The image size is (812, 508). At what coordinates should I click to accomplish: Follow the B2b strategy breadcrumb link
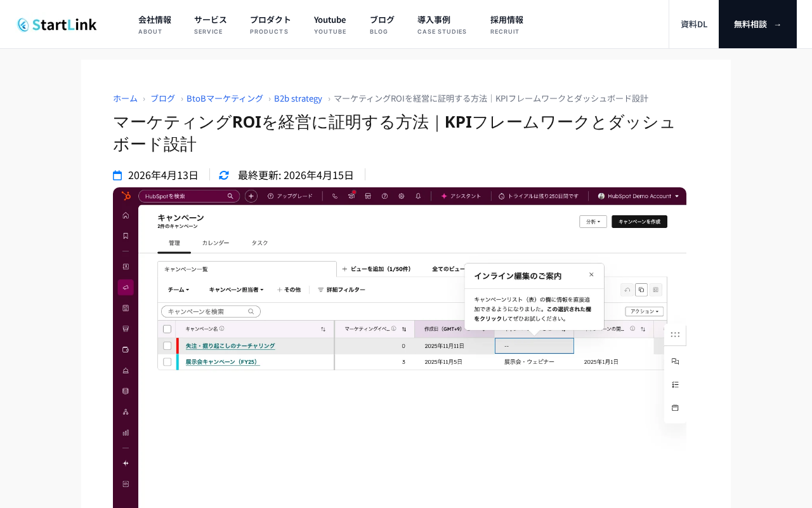[x=298, y=98]
